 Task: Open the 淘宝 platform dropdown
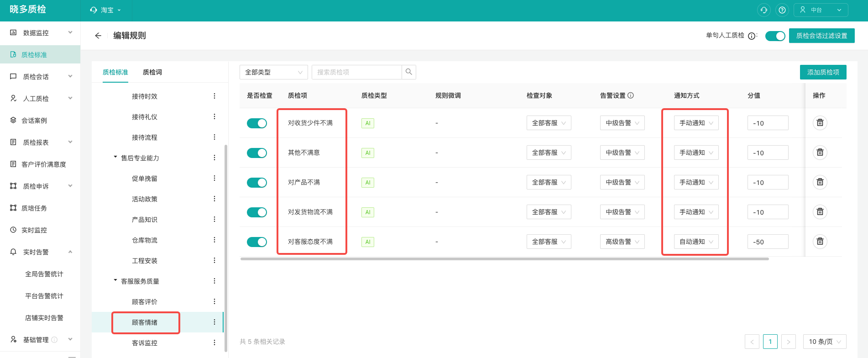tap(106, 10)
